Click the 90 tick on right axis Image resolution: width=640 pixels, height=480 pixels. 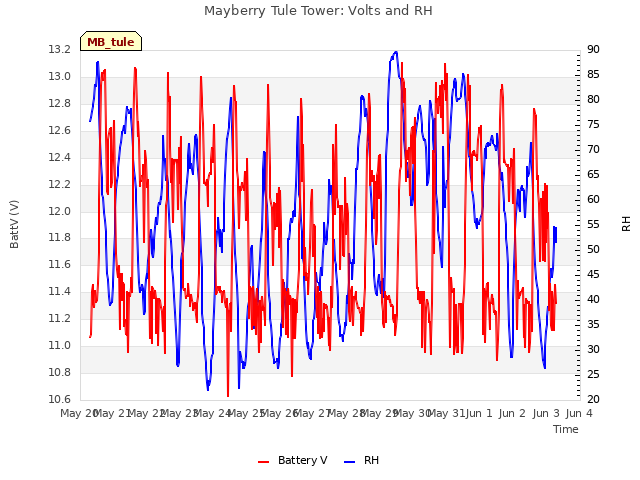tap(593, 50)
